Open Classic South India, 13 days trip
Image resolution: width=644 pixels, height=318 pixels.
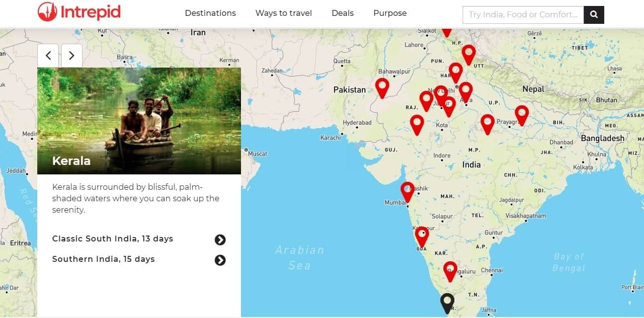113,239
